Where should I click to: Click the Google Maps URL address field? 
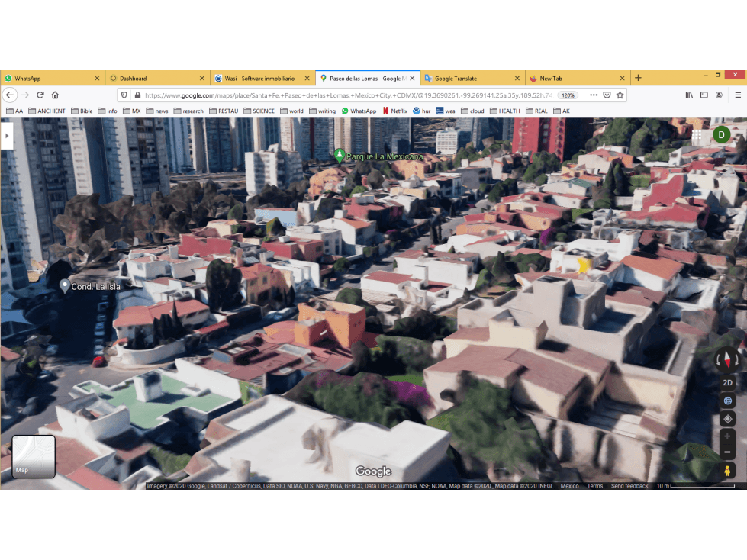[348, 95]
